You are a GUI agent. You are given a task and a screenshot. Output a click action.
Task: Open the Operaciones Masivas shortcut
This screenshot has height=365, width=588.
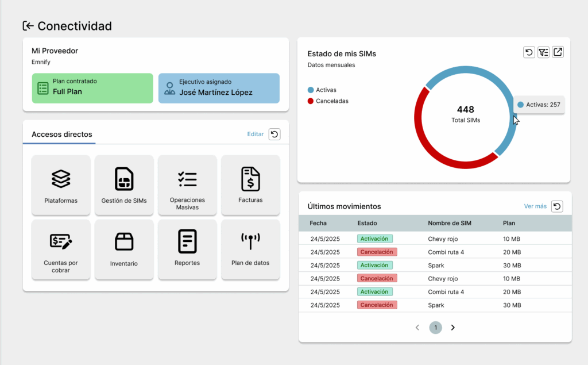click(x=187, y=185)
